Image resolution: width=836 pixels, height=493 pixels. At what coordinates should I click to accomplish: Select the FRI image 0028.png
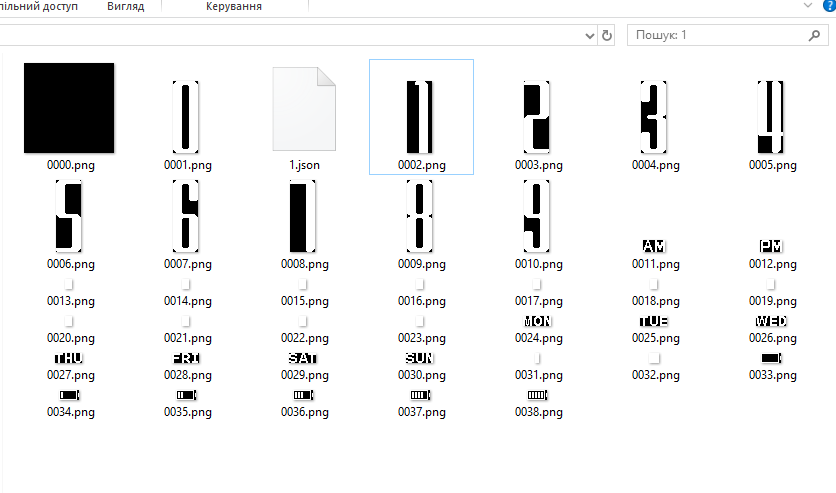[186, 358]
